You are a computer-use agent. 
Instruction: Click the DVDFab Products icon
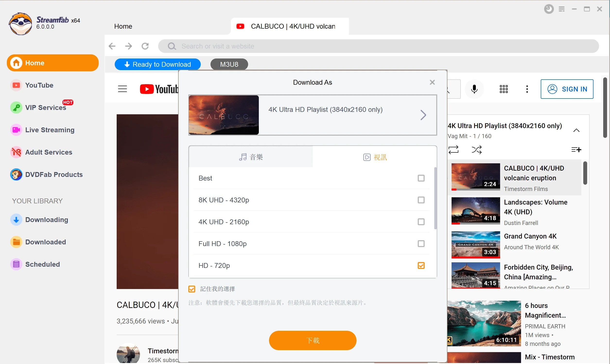16,174
